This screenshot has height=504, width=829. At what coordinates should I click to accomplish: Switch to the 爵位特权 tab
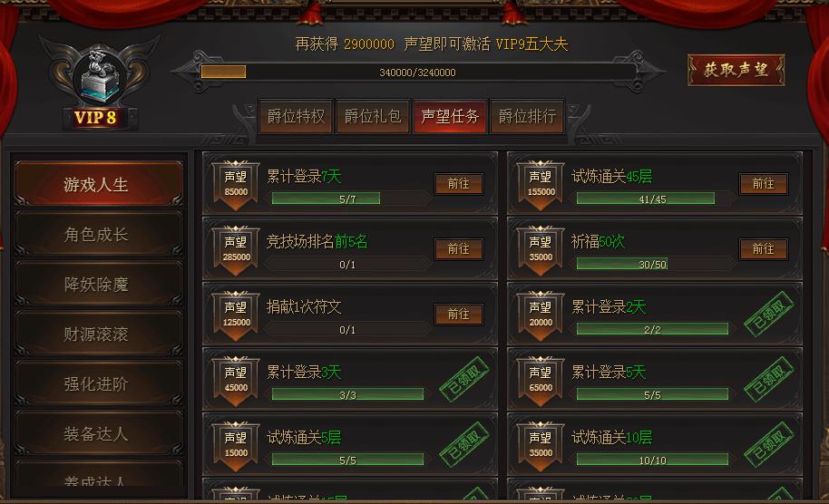click(x=296, y=116)
